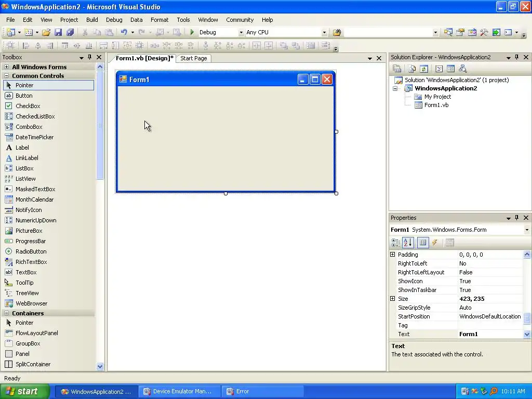Show Events with lightning bolt icon

(x=435, y=242)
